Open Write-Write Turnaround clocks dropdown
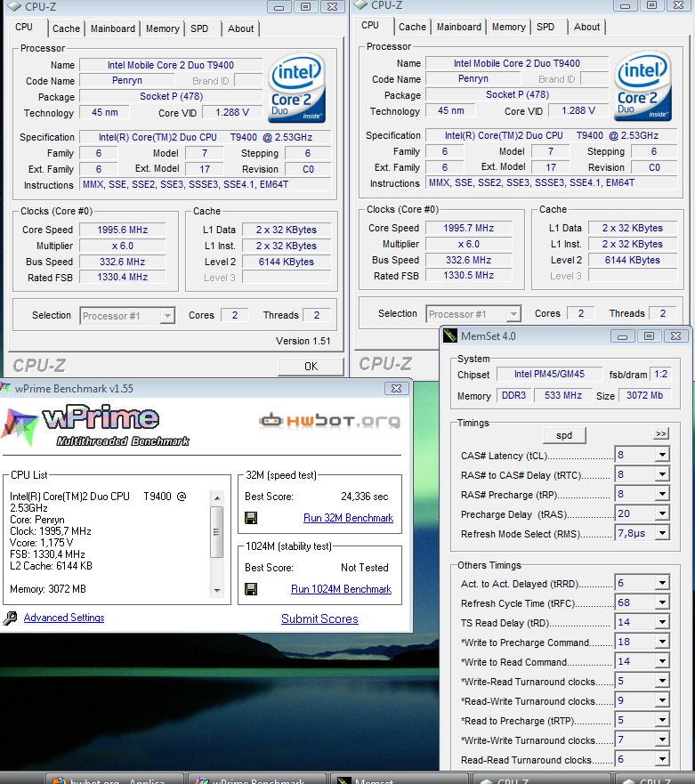Screen dimensions: 695x784 click(661, 740)
